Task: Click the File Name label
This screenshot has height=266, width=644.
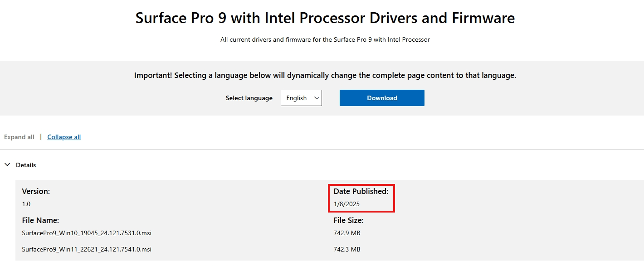Action: [x=40, y=220]
